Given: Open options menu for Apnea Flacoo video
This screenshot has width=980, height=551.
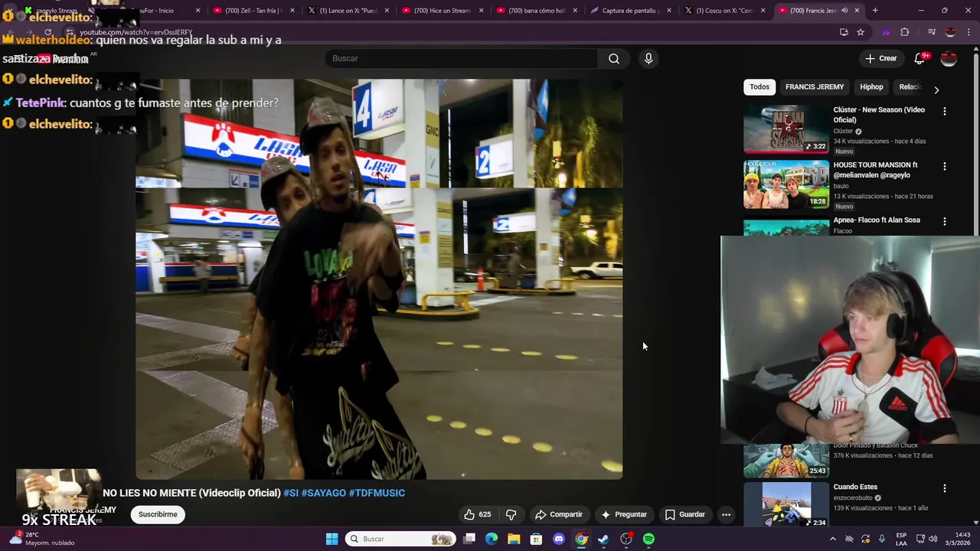Looking at the screenshot, I should pos(945,222).
